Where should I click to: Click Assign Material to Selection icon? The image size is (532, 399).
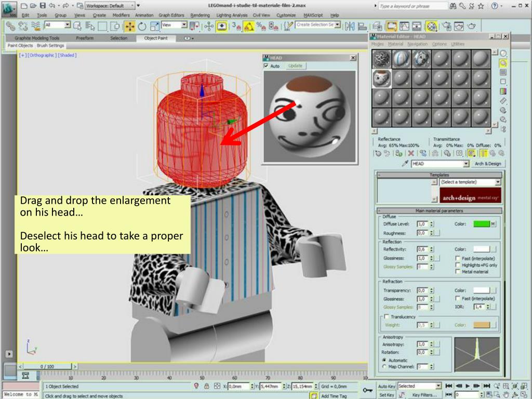(400, 153)
